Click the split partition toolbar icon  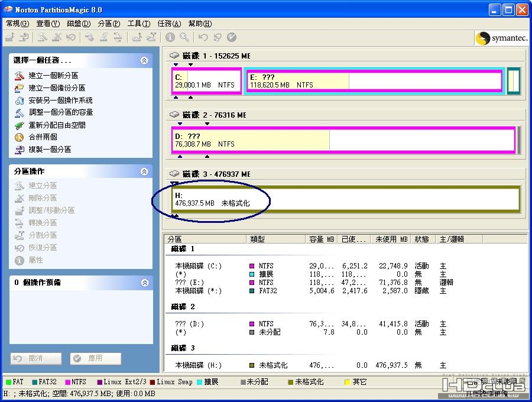151,37
